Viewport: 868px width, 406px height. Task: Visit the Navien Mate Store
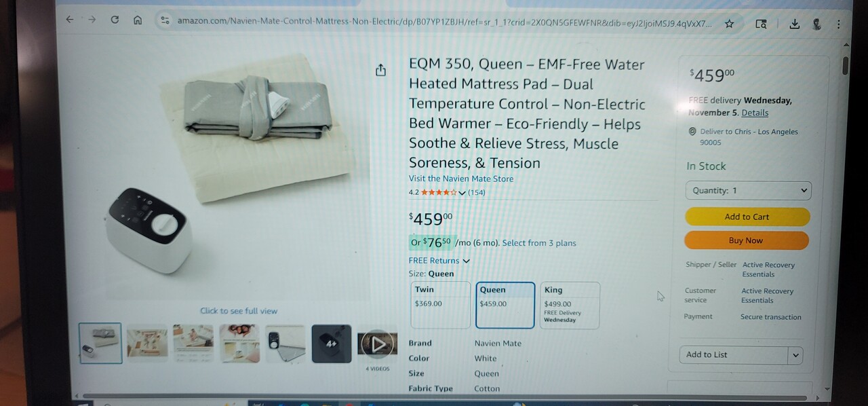461,179
